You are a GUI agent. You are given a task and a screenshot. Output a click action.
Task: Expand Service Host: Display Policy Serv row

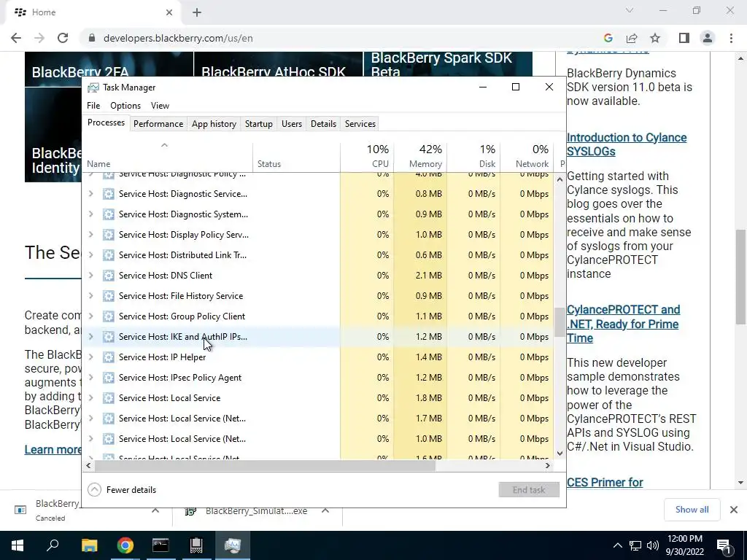click(x=90, y=235)
